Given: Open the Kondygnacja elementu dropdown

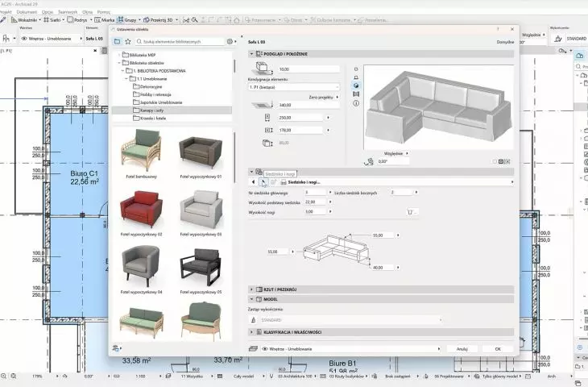Looking at the screenshot, I should [294, 87].
